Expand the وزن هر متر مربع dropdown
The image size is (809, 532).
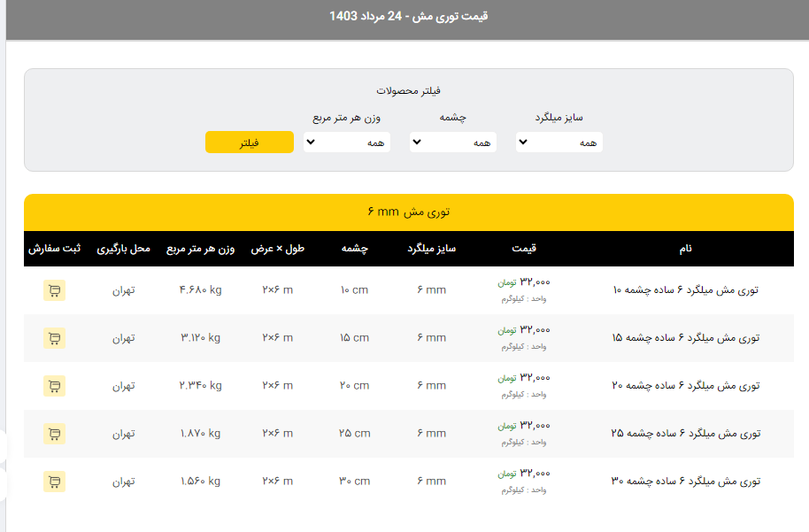click(346, 143)
